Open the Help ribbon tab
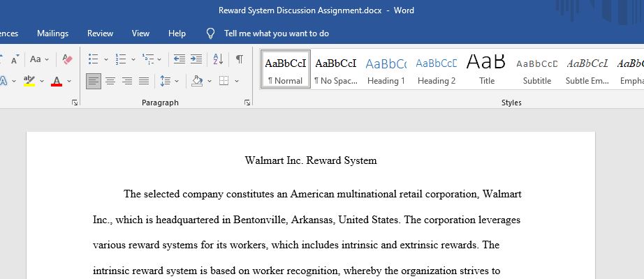The image size is (644, 279). click(177, 33)
